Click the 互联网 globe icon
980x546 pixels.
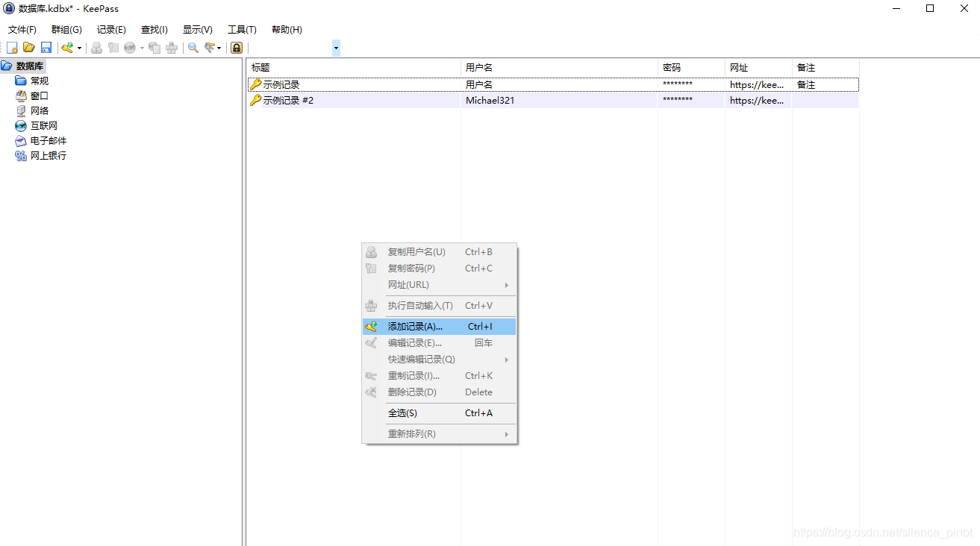click(x=21, y=125)
